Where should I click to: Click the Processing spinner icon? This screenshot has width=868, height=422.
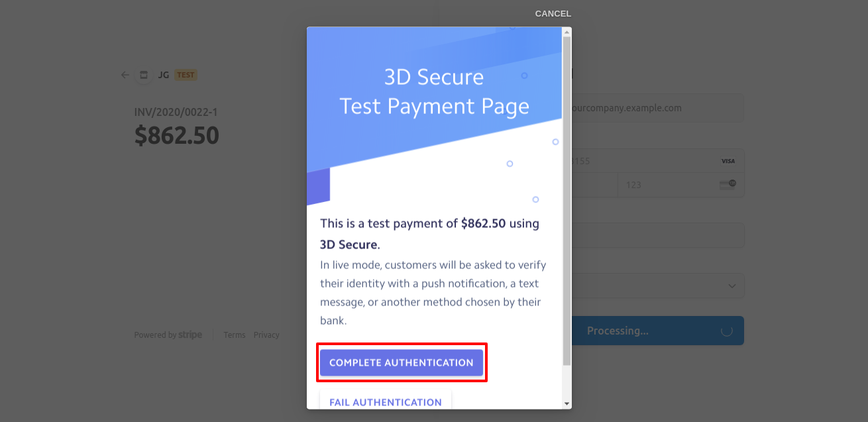click(x=726, y=331)
